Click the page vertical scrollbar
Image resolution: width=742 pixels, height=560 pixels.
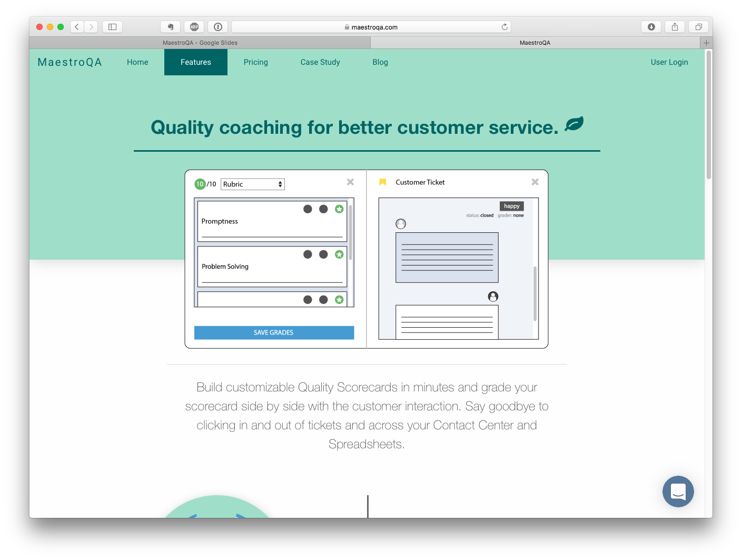coord(709,115)
